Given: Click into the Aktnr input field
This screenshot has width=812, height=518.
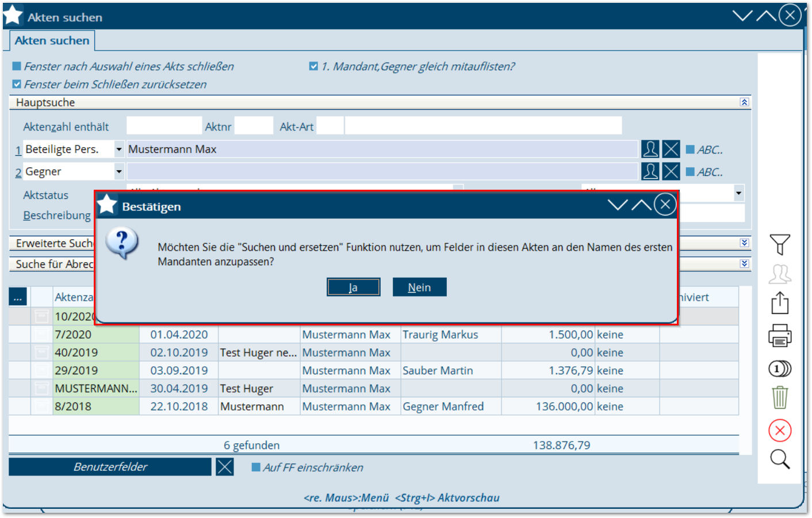Looking at the screenshot, I should pyautogui.click(x=254, y=126).
